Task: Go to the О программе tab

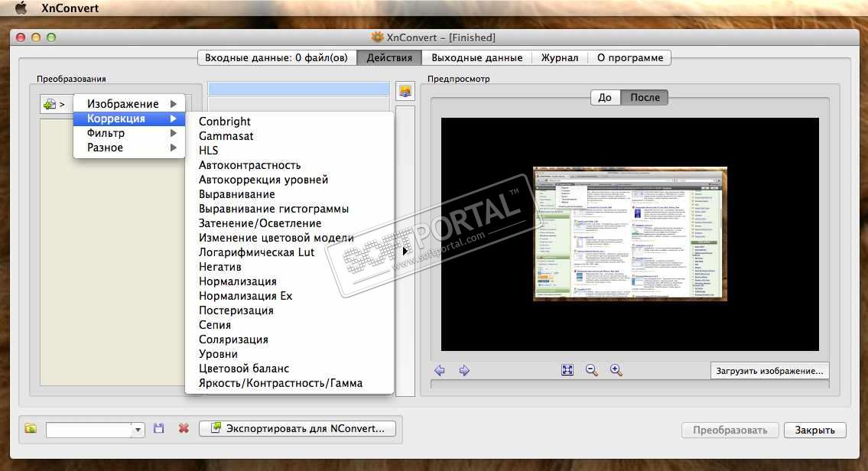Action: coord(630,57)
